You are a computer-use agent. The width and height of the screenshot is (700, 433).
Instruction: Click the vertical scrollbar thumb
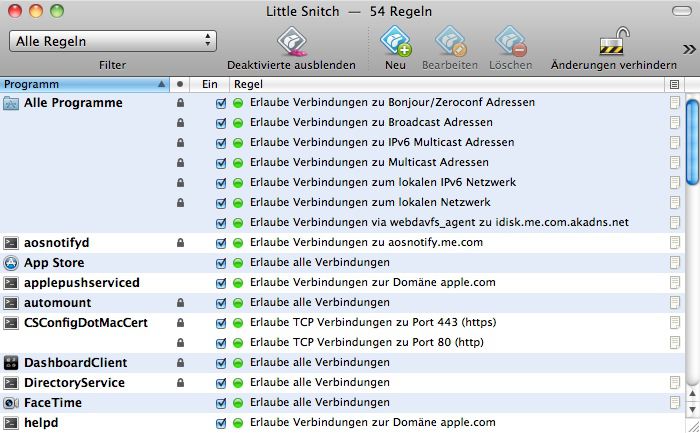[x=692, y=142]
